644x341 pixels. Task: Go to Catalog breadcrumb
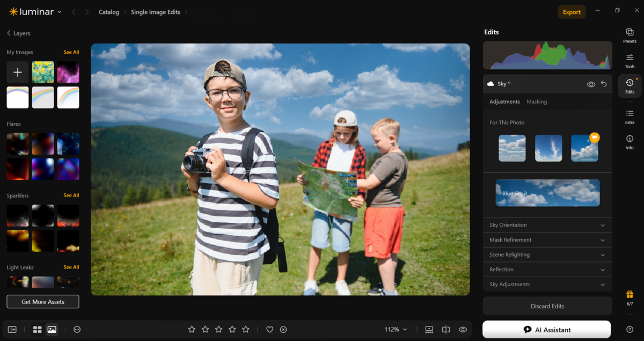pos(109,12)
